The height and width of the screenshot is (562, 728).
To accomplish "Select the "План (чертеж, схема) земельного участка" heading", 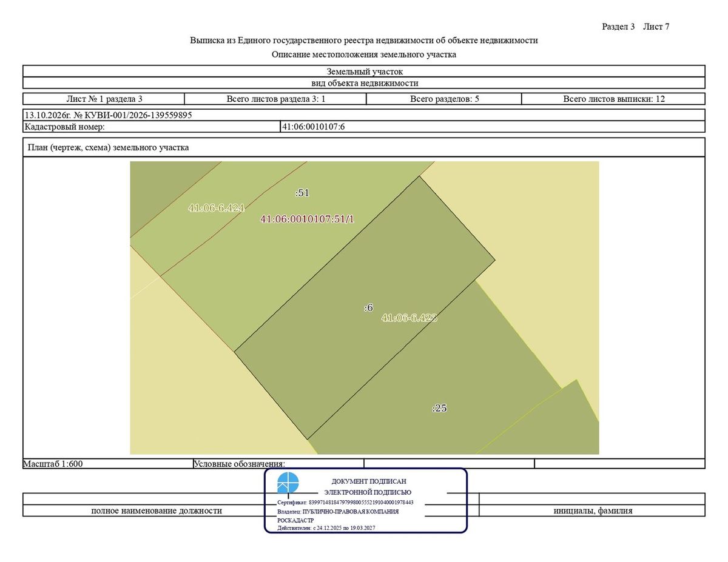I will point(107,147).
